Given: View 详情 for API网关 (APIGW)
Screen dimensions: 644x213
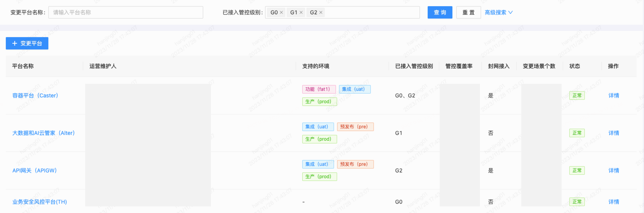Looking at the screenshot, I should coord(613,170).
